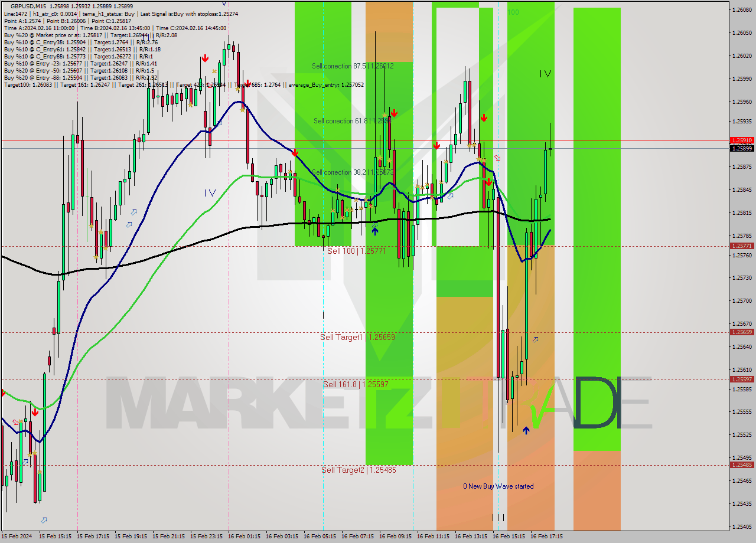The width and height of the screenshot is (756, 543).
Task: Click the 'Sell 161.8 | 1.25597' label
Action: pos(356,384)
